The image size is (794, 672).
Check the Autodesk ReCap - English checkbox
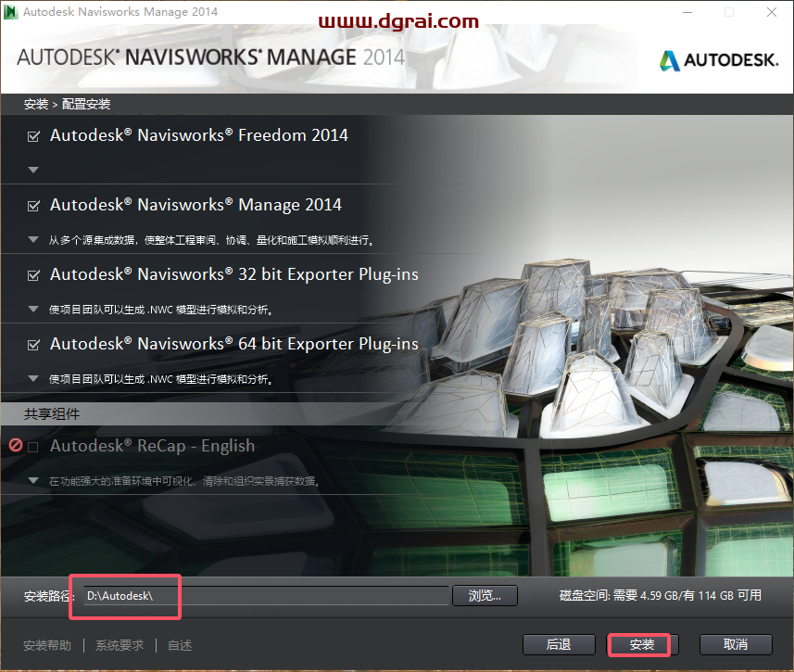pyautogui.click(x=33, y=447)
